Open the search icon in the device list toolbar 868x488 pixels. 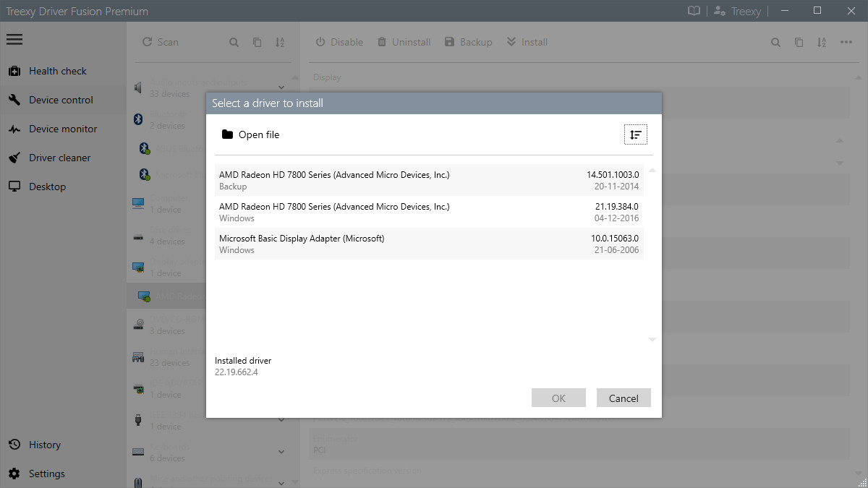tap(234, 42)
